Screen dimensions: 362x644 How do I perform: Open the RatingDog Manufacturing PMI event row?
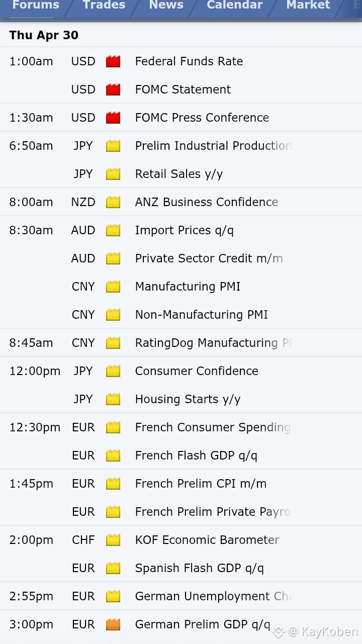[x=181, y=343]
